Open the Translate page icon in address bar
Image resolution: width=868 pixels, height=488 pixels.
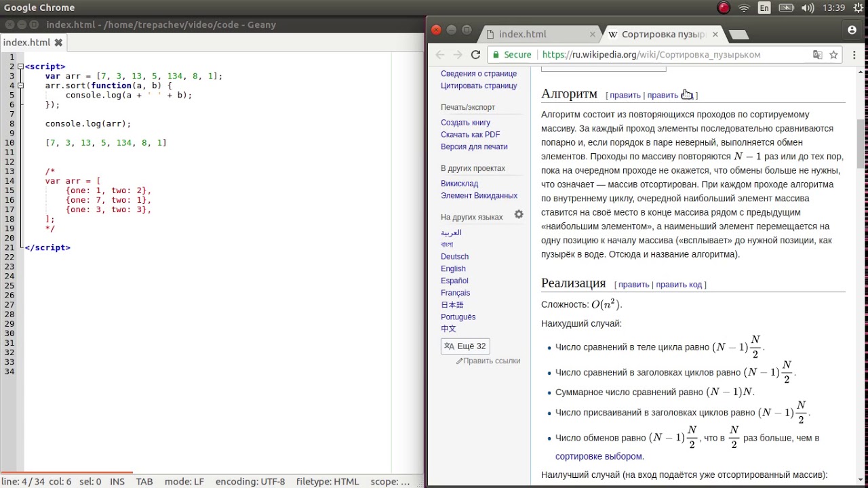coord(818,55)
